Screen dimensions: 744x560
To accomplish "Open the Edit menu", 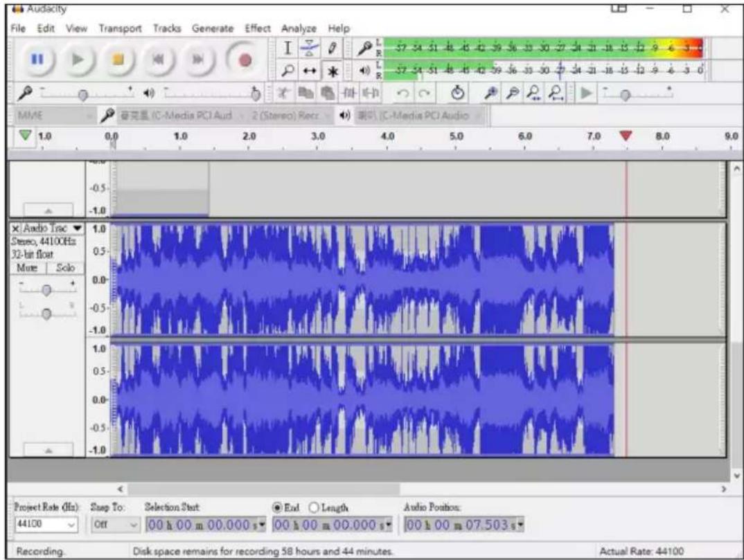I will pos(46,28).
